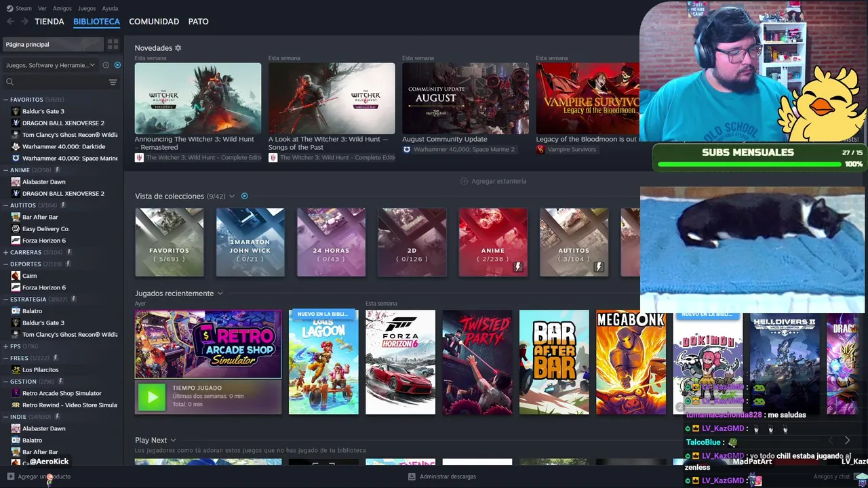Click the Warhammer 40,000: Darktide sidebar icon
The height and width of the screenshot is (488, 868).
point(16,146)
